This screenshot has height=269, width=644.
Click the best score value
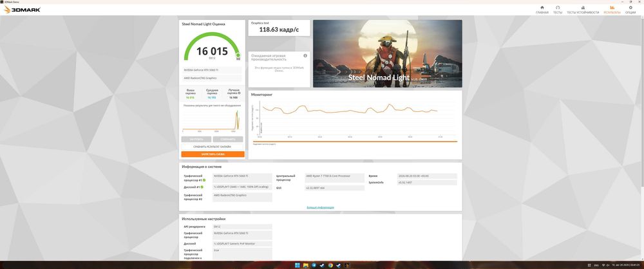(x=233, y=98)
